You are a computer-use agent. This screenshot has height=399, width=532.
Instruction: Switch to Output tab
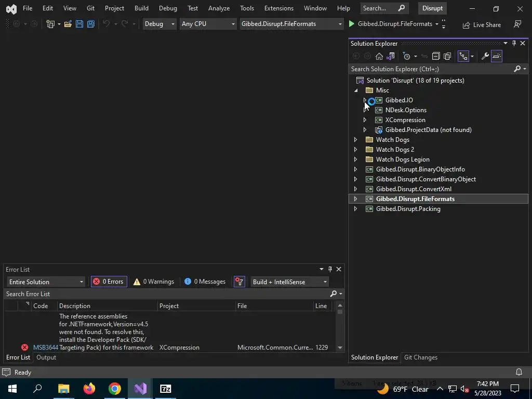[46, 357]
